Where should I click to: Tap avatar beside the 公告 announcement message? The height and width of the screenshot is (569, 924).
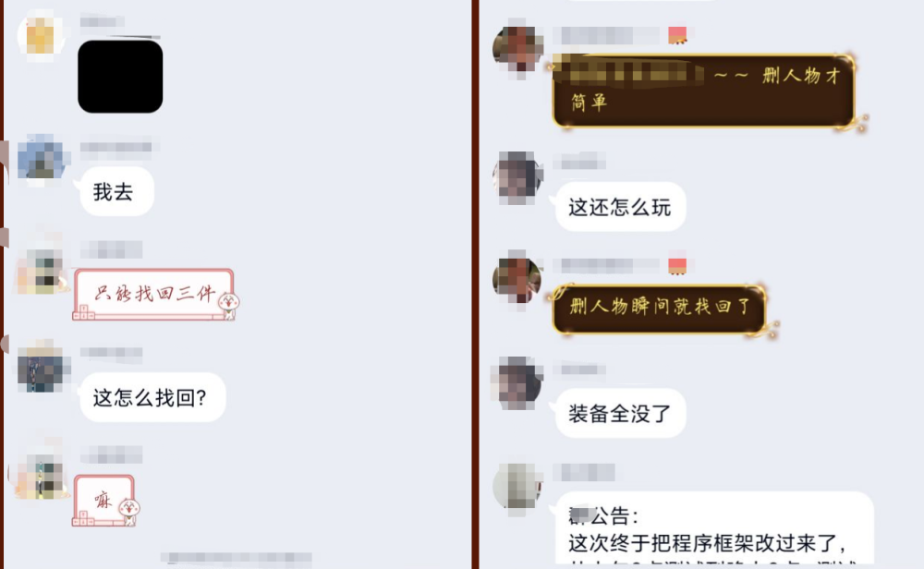517,486
